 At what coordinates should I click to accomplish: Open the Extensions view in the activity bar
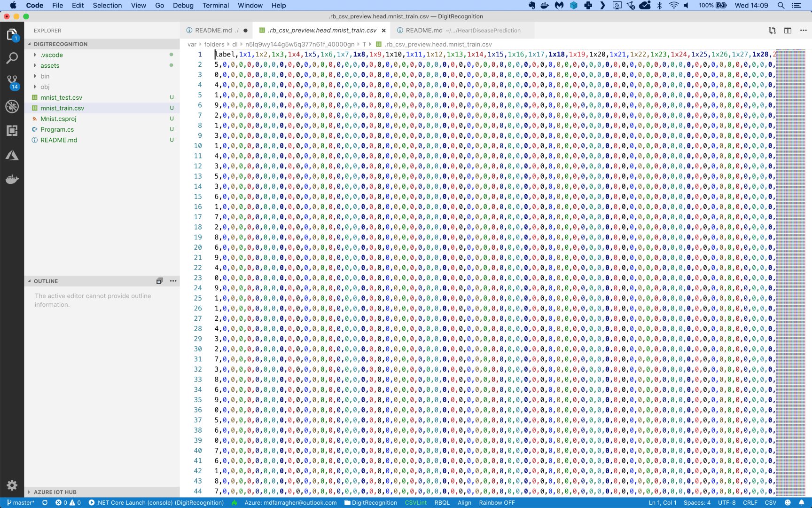tap(12, 131)
